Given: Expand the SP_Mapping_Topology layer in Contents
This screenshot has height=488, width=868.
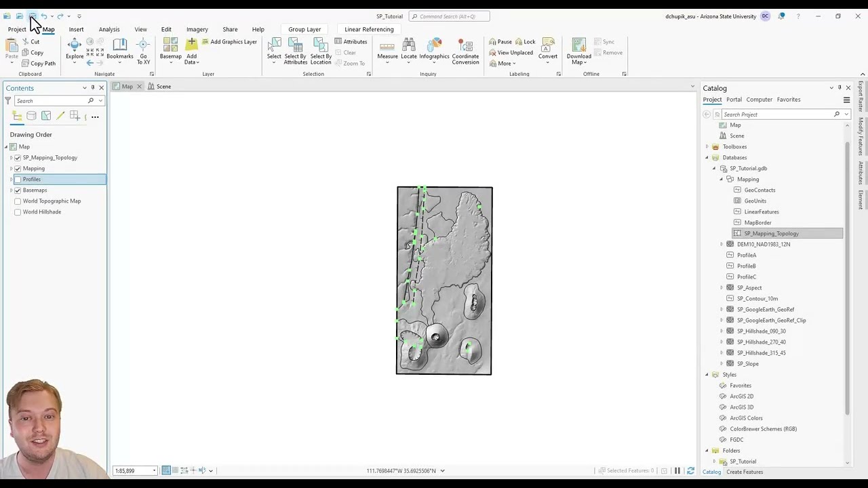Looking at the screenshot, I should [12, 158].
